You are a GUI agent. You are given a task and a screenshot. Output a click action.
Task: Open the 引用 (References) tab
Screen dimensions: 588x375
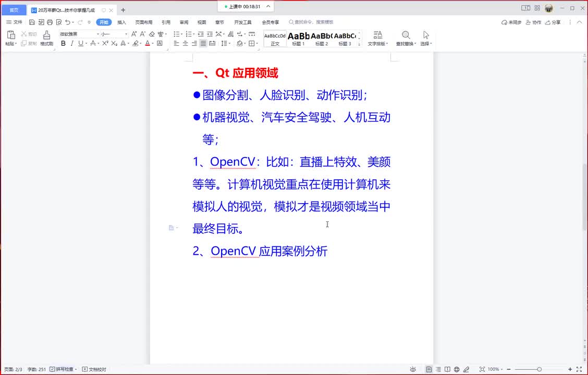[x=166, y=22]
